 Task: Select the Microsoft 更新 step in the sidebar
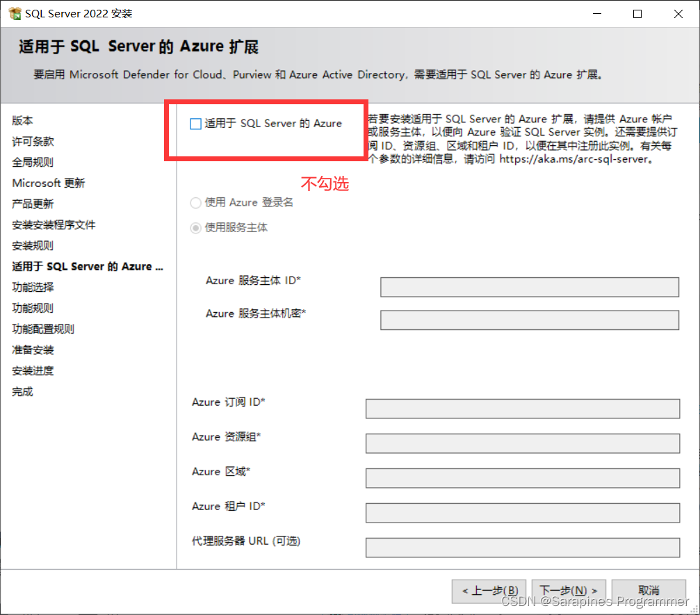[48, 183]
